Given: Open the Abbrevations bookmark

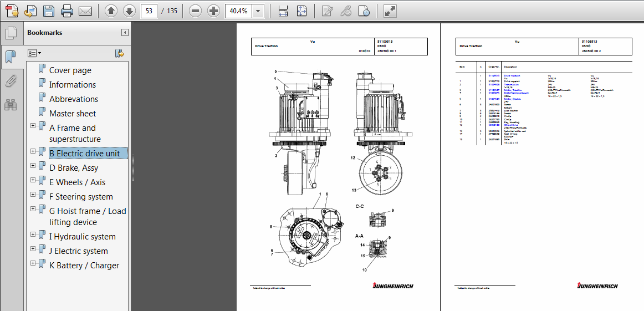Looking at the screenshot, I should click(74, 99).
